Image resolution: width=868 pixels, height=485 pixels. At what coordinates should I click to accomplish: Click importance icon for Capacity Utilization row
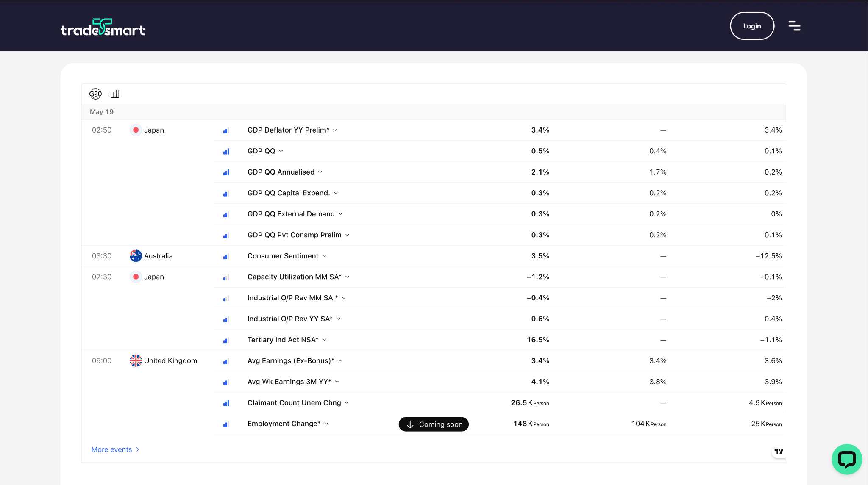coord(226,277)
